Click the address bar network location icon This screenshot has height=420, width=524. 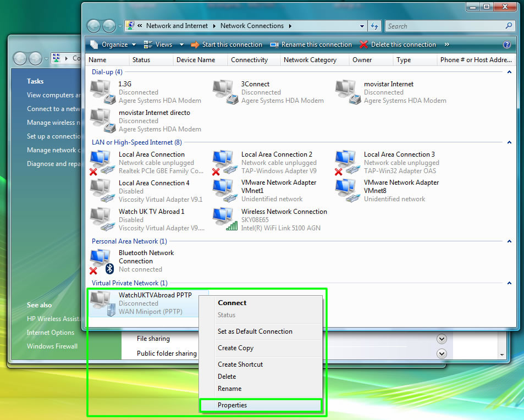[130, 26]
